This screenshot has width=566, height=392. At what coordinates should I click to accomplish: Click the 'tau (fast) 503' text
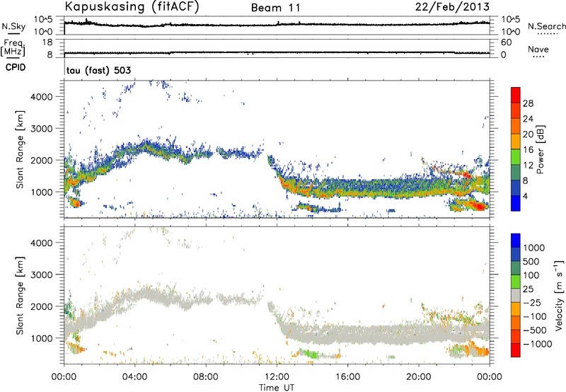98,70
